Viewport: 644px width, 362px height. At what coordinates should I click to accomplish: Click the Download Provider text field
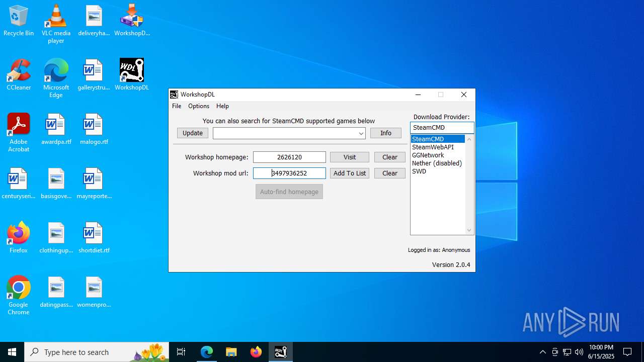[442, 128]
